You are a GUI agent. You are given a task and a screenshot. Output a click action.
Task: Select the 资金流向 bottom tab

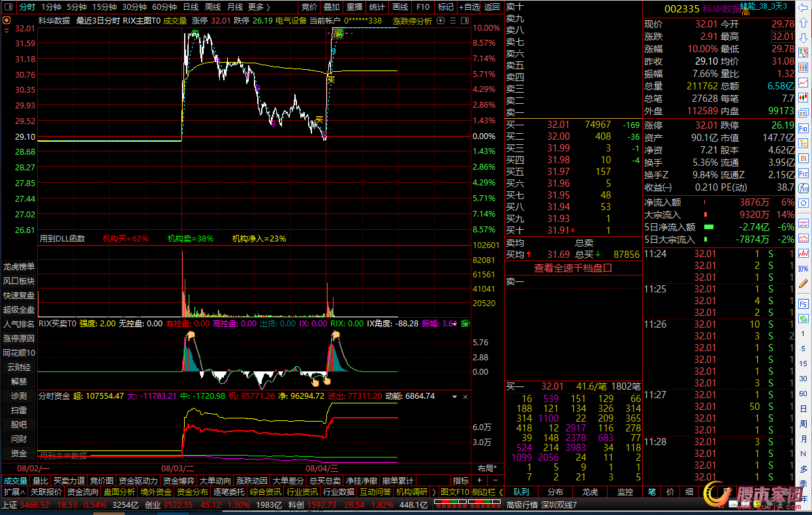tap(84, 492)
